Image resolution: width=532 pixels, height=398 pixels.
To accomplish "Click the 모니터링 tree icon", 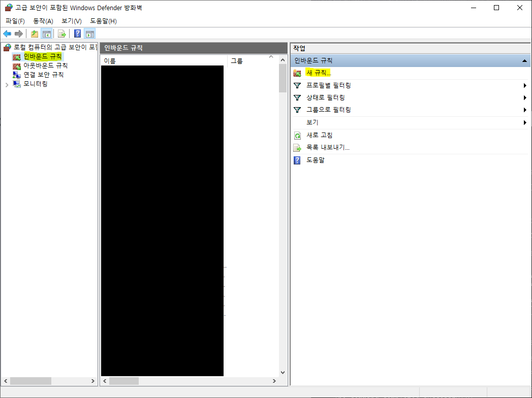I will click(17, 84).
